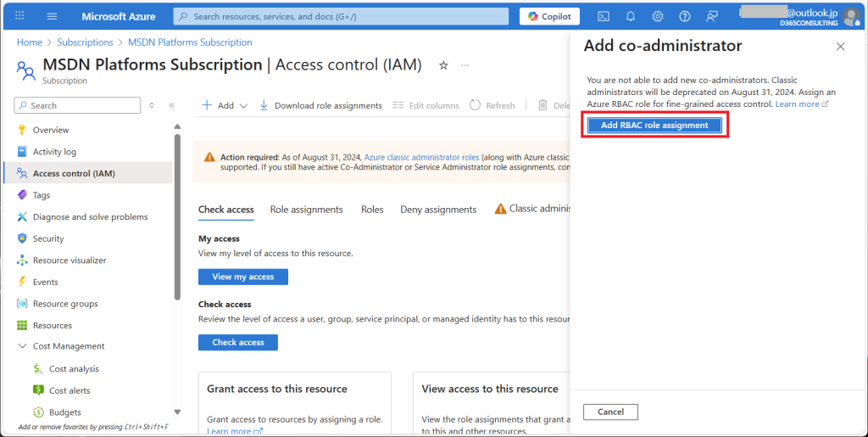Favorite this page with the star icon
This screenshot has width=868, height=437.
click(x=442, y=65)
